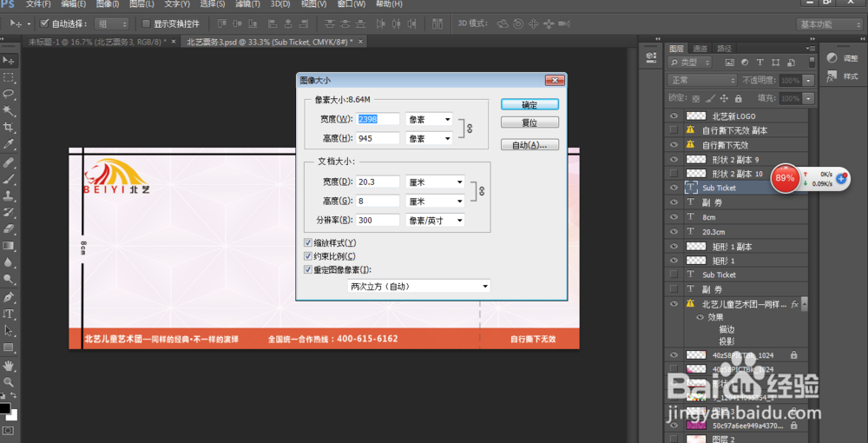Switch to the 通道 tab

pyautogui.click(x=700, y=49)
